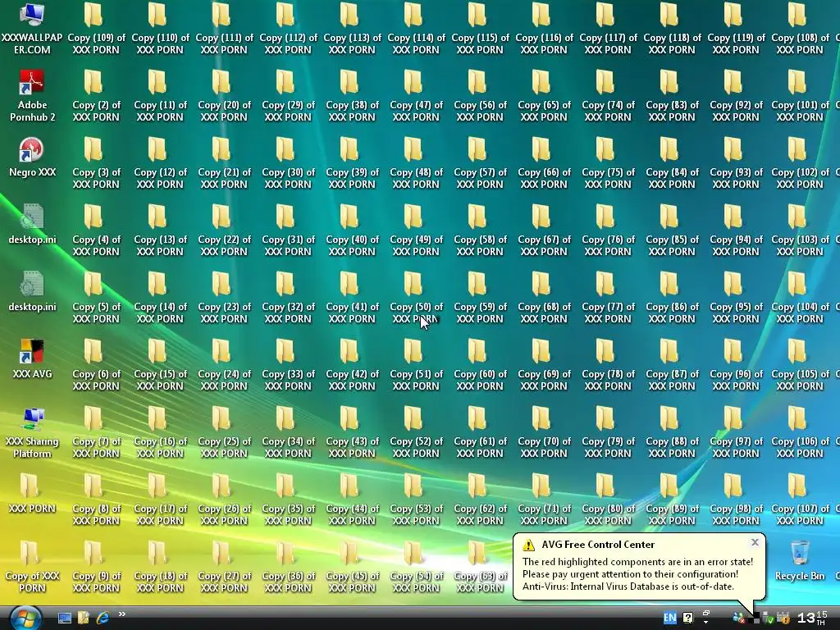Viewport: 840px width, 630px height.
Task: Open the XXXWALLPAPER.COM computer shortcut
Action: (32, 28)
